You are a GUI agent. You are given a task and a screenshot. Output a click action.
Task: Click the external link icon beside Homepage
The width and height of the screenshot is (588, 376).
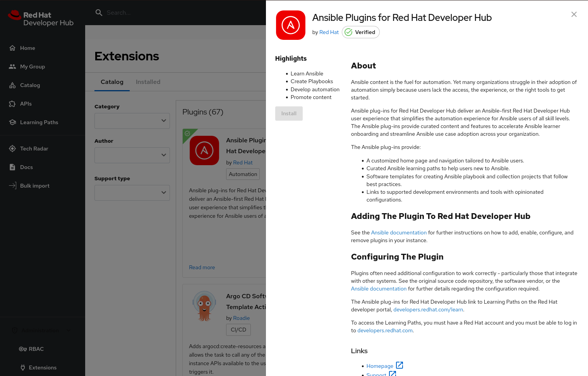point(400,365)
